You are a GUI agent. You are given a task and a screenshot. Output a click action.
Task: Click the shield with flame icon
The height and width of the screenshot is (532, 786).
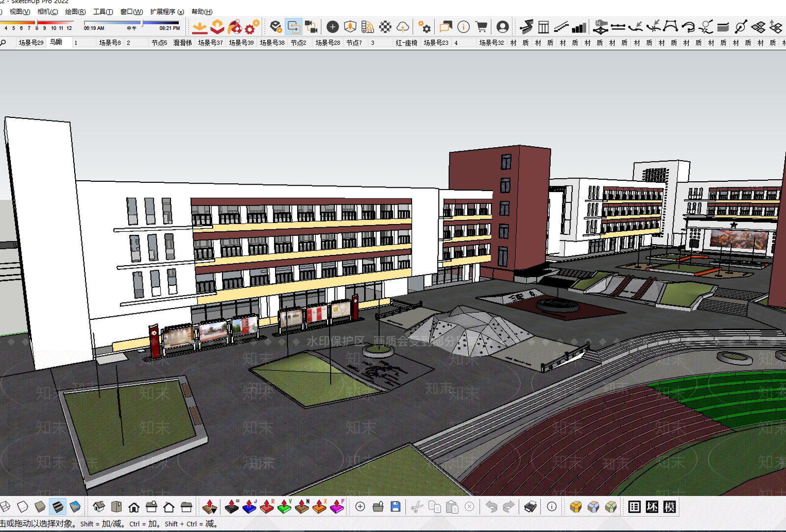click(350, 27)
